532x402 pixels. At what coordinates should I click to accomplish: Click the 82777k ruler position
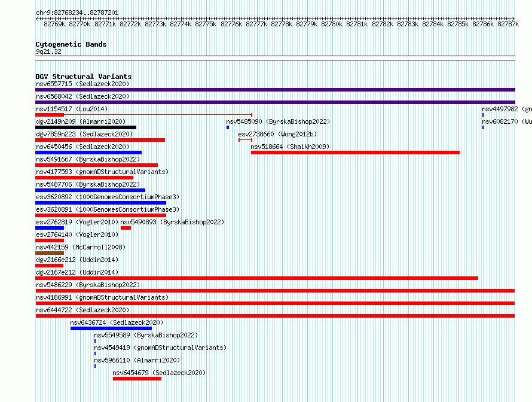pos(256,24)
